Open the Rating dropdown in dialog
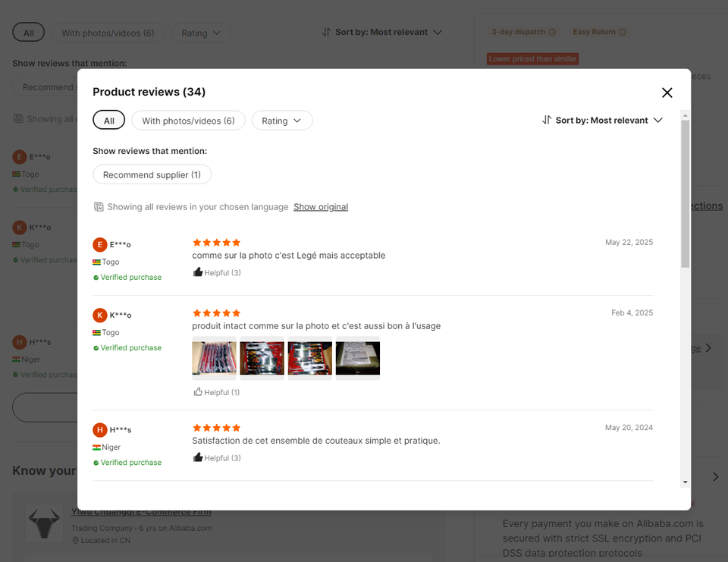The height and width of the screenshot is (562, 728). tap(282, 121)
